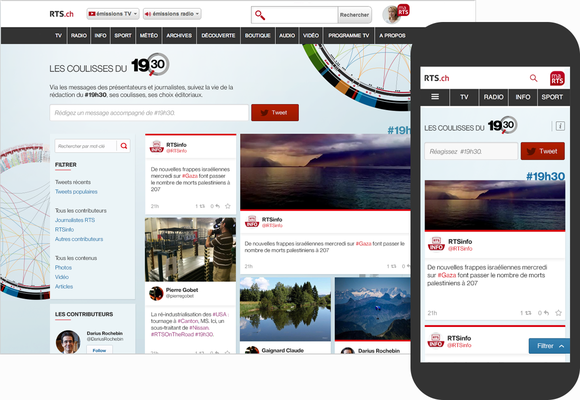This screenshot has width=580, height=400.
Task: Expand the Filtrer panel on mobile
Action: click(549, 346)
